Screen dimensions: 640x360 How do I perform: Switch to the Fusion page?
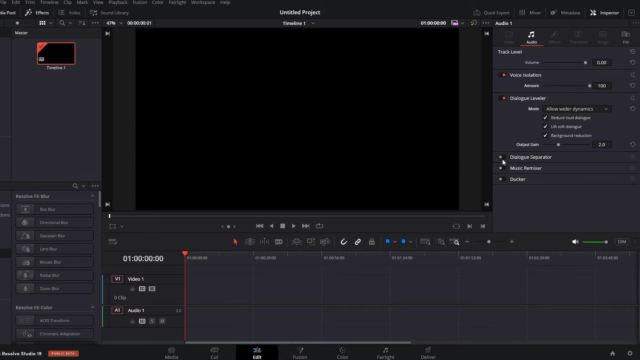point(300,353)
